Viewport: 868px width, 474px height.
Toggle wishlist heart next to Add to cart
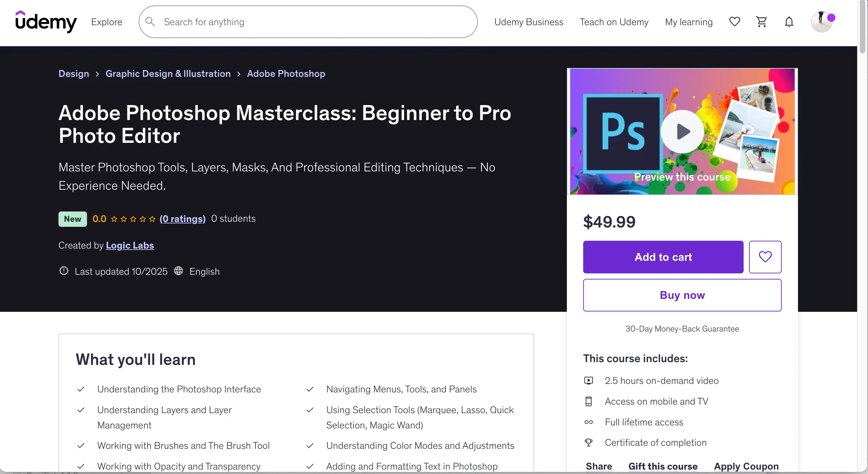pos(765,257)
